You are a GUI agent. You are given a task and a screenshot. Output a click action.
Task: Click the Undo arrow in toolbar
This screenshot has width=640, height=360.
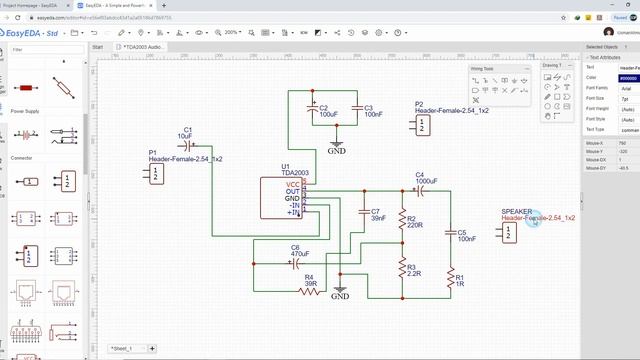pyautogui.click(x=94, y=33)
